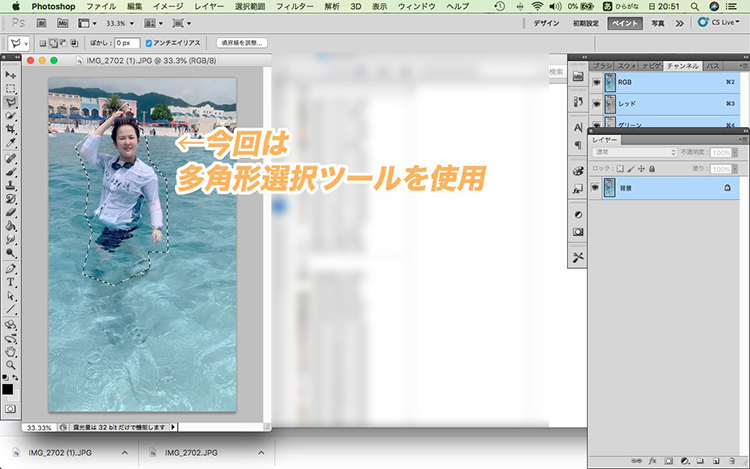Open the Adjustments panel icon in dock
The width and height of the screenshot is (750, 469).
[578, 215]
